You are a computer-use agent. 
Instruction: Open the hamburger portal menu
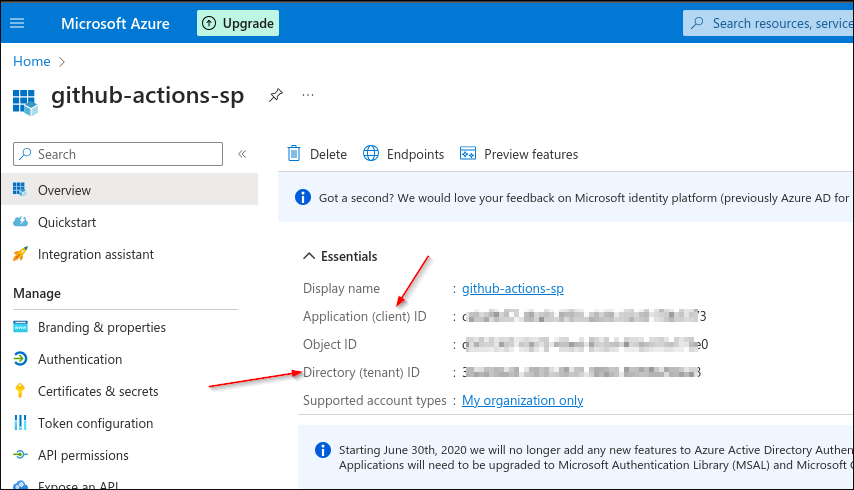click(17, 23)
